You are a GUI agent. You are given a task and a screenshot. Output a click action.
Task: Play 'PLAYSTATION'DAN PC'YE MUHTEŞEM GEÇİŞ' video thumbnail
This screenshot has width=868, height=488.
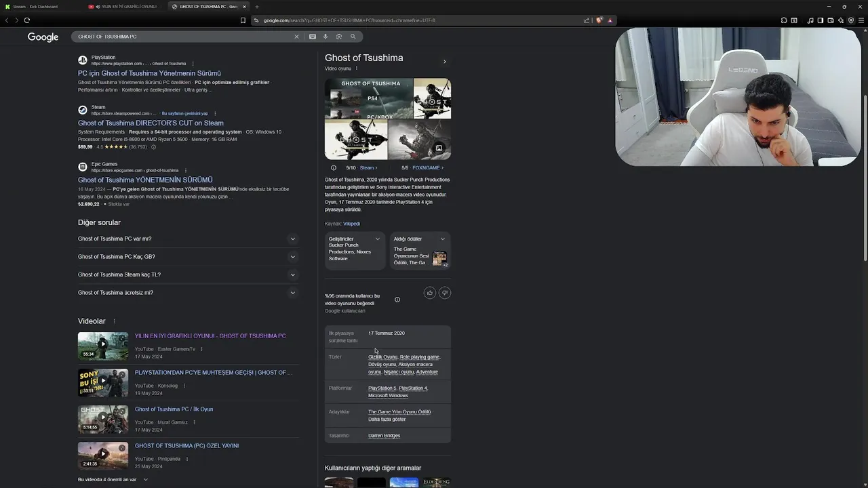point(103,383)
